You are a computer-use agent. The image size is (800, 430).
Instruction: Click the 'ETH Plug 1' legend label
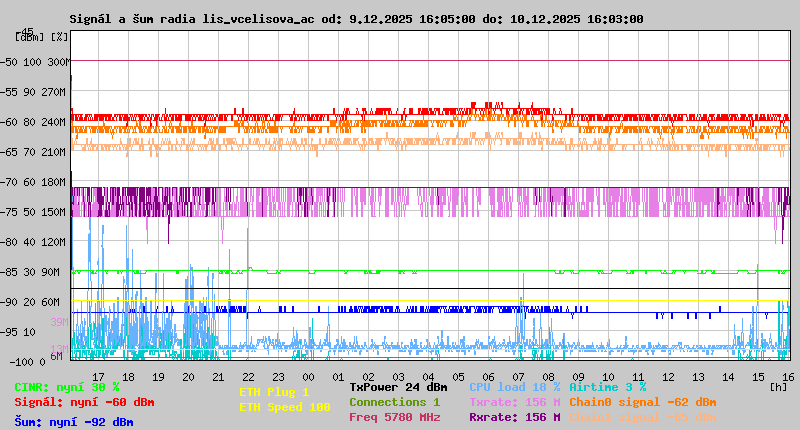274,392
